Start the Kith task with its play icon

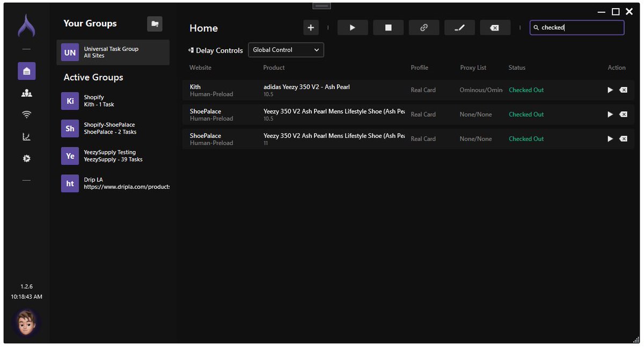click(610, 90)
